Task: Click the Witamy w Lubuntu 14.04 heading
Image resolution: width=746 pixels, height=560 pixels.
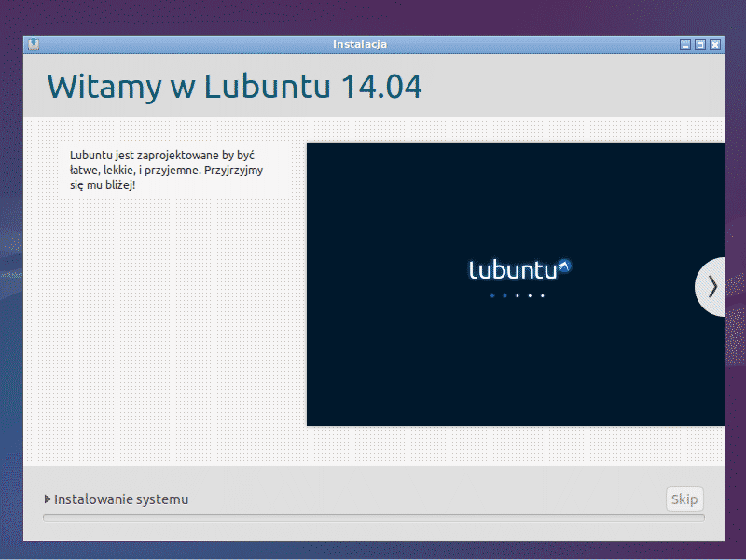Action: pos(234,86)
